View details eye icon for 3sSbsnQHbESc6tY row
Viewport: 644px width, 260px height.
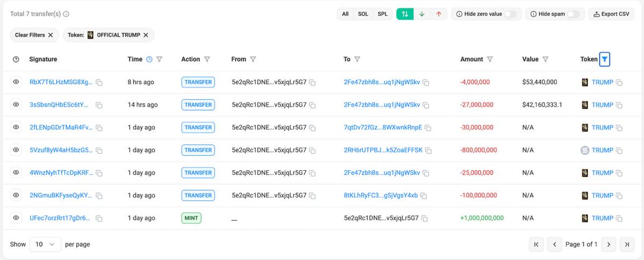click(16, 105)
